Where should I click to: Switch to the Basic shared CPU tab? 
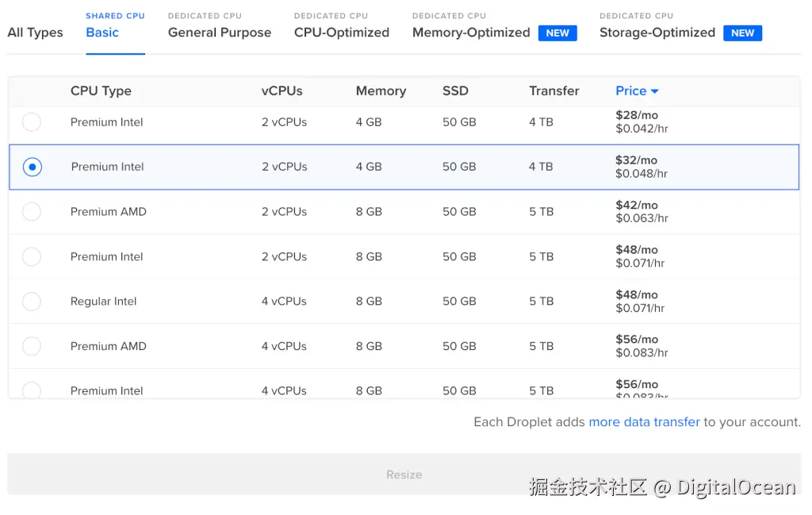point(102,33)
